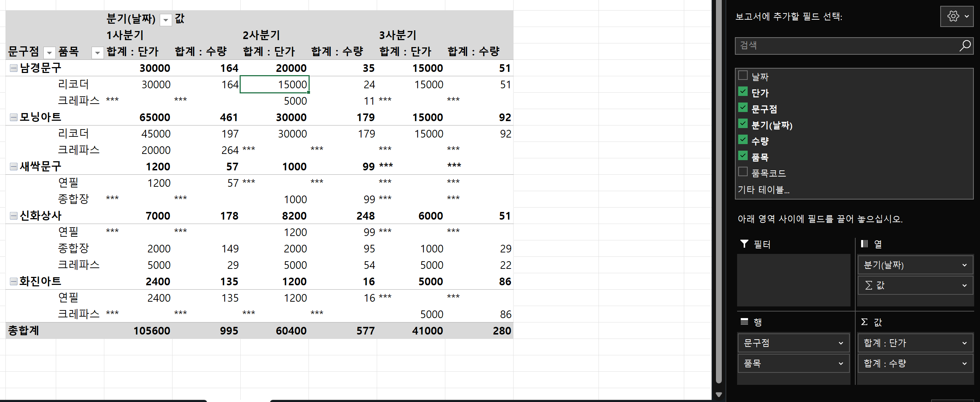Viewport: 980px width, 402px height.
Task: Open the field list gear settings menu
Action: click(956, 16)
